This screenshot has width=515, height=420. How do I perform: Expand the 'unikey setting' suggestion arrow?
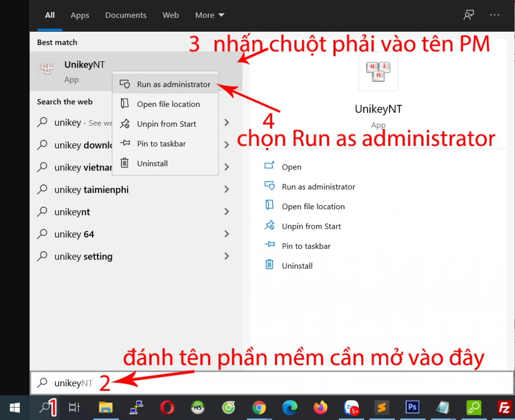coord(227,257)
